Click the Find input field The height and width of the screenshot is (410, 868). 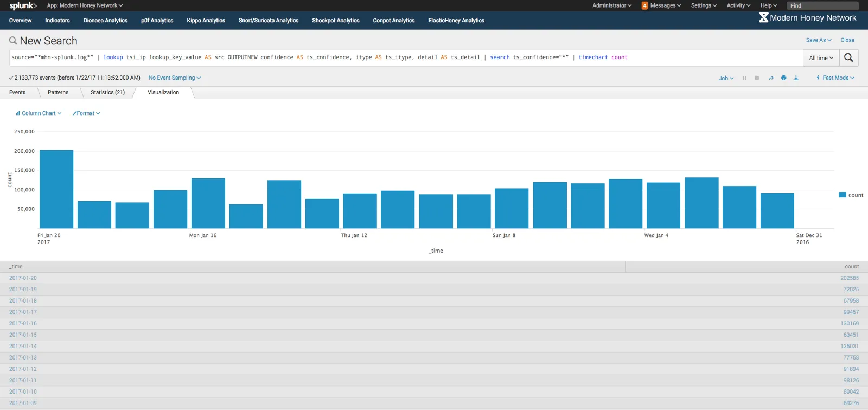822,5
